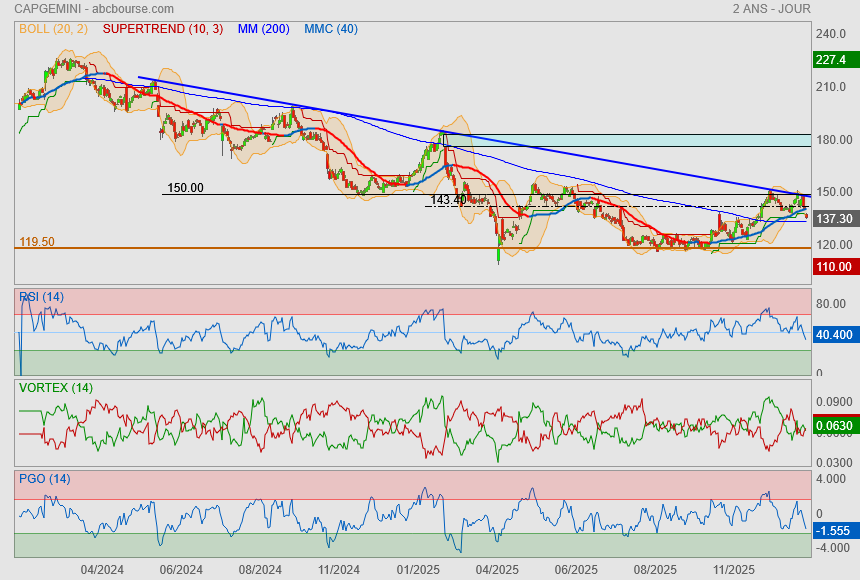Click the RSI (14) indicator title
This screenshot has height=580, width=860.
coord(42,297)
